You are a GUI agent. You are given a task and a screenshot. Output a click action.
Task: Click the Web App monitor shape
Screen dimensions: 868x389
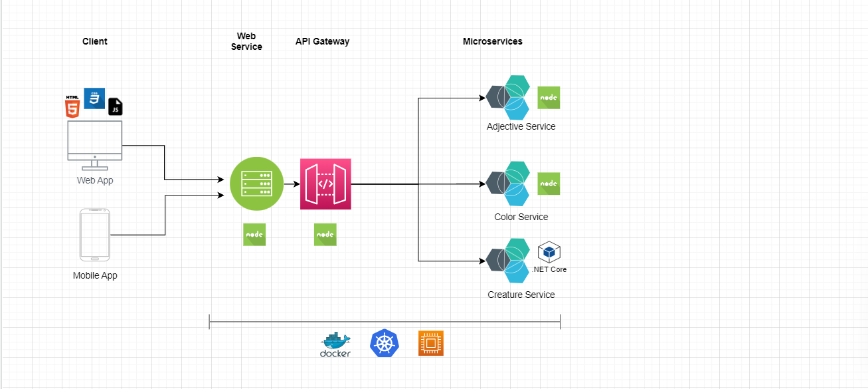click(x=94, y=141)
